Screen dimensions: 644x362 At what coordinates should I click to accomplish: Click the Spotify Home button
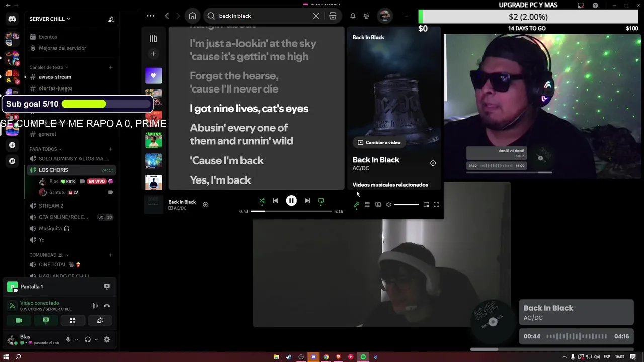pyautogui.click(x=192, y=16)
